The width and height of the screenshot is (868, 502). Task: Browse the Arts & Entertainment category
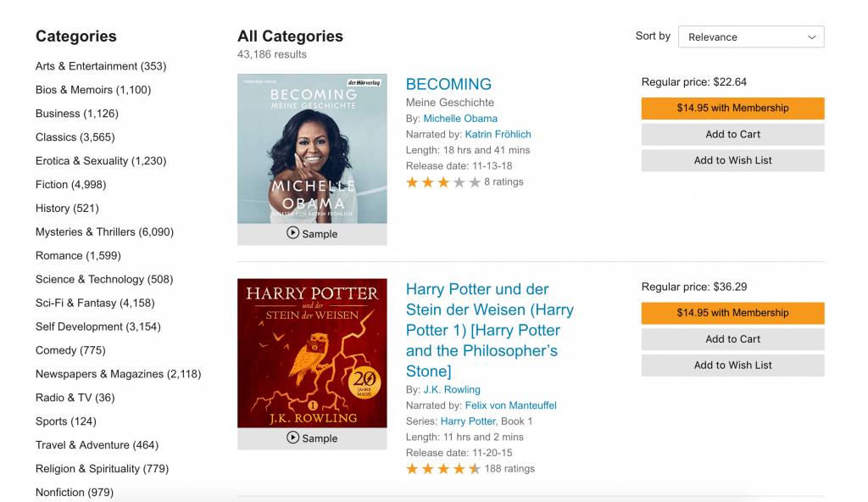100,66
